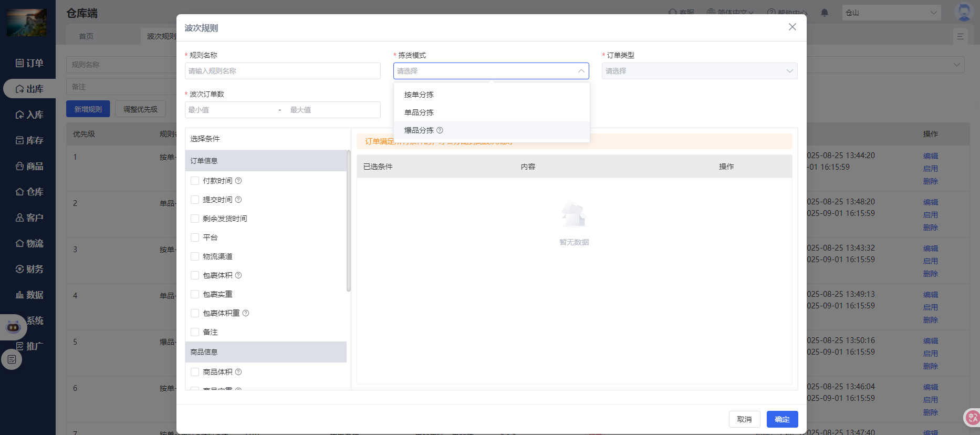Open the robot assistant floating icon
980x435 pixels.
[x=13, y=327]
